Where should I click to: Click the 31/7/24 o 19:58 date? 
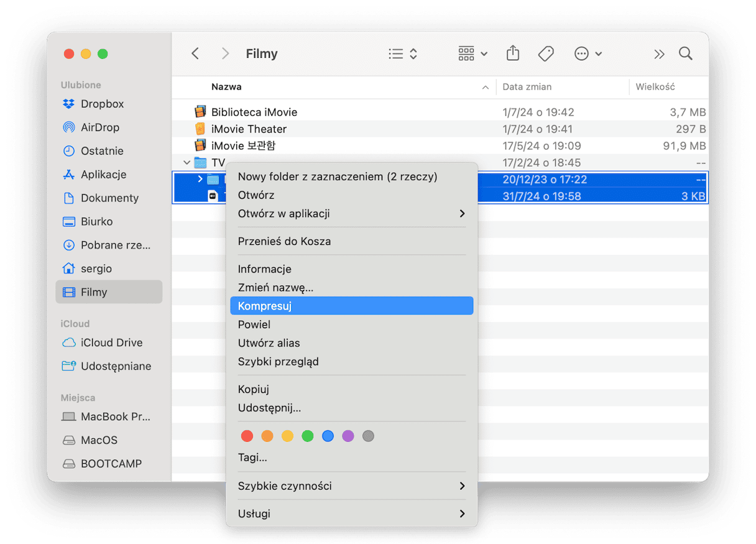click(x=542, y=196)
